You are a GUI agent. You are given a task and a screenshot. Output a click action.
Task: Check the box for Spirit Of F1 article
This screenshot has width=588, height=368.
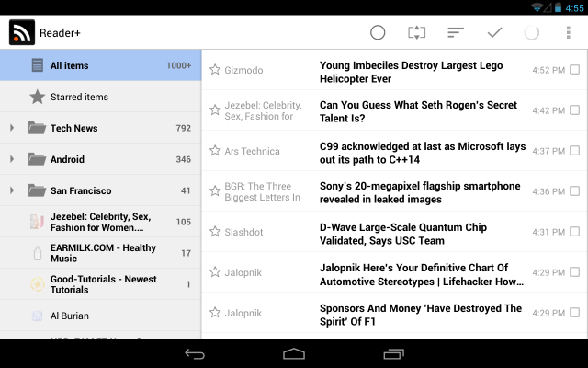pyautogui.click(x=574, y=313)
